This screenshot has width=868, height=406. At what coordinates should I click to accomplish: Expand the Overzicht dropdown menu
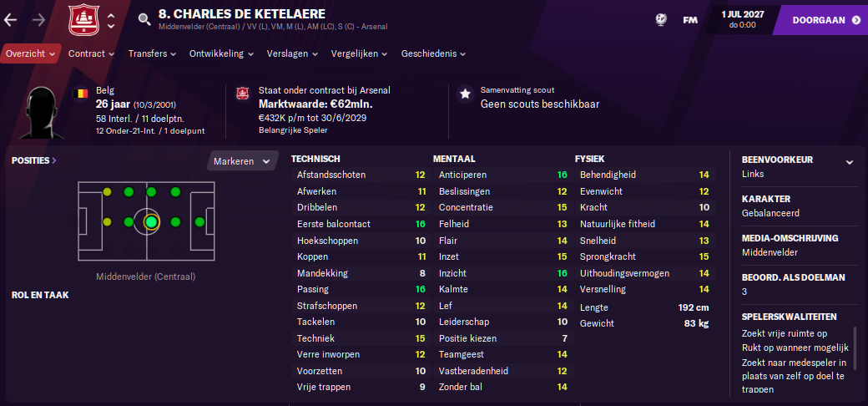coord(30,53)
